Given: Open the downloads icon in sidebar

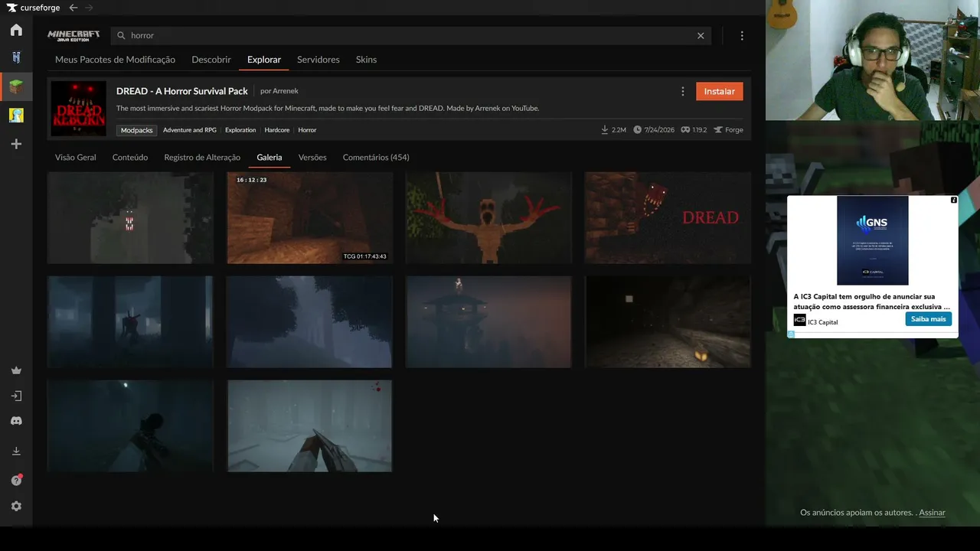Looking at the screenshot, I should click(16, 452).
